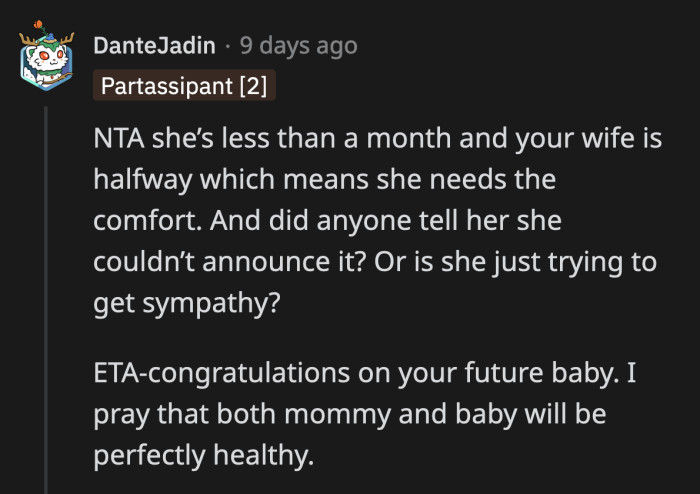Viewport: 700px width, 494px height.
Task: Click DanteJadin's snoo avatar icon
Action: pos(47,60)
